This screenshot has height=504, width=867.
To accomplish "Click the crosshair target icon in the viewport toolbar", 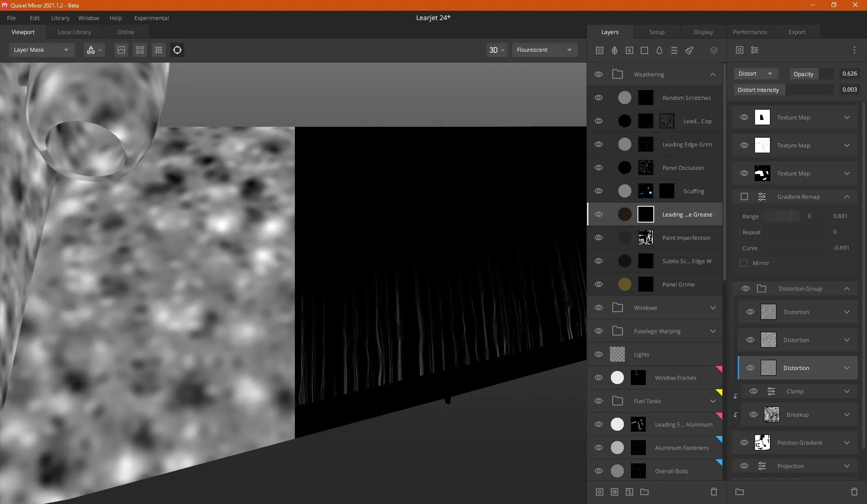I will point(177,50).
